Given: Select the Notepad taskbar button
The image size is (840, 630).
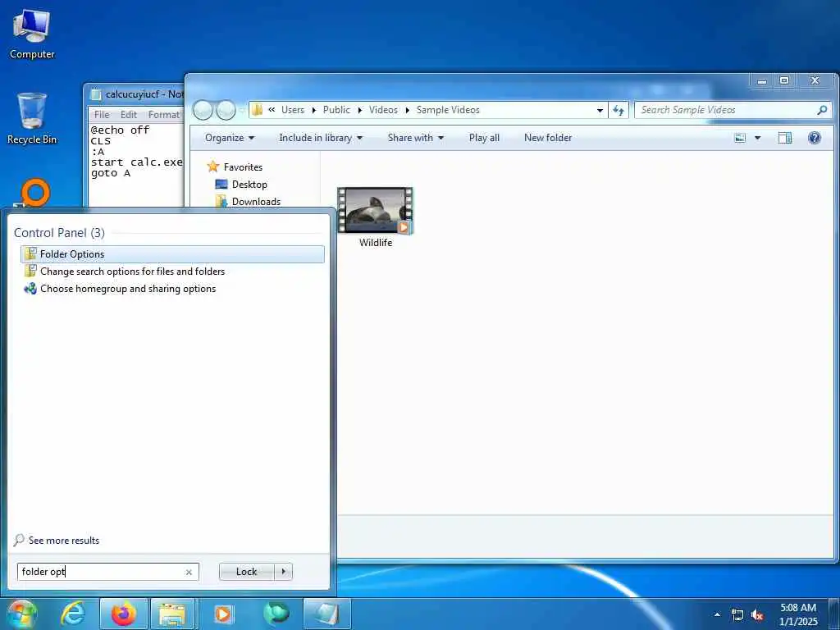Looking at the screenshot, I should (326, 614).
